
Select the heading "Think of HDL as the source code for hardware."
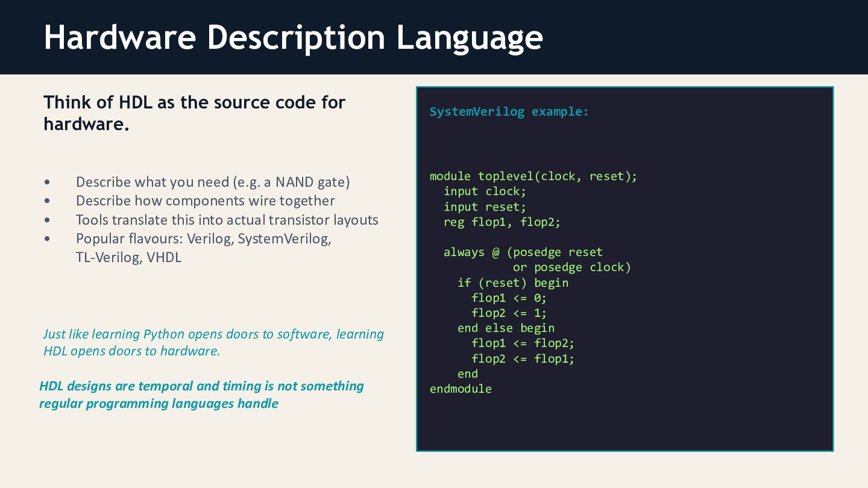tap(194, 113)
